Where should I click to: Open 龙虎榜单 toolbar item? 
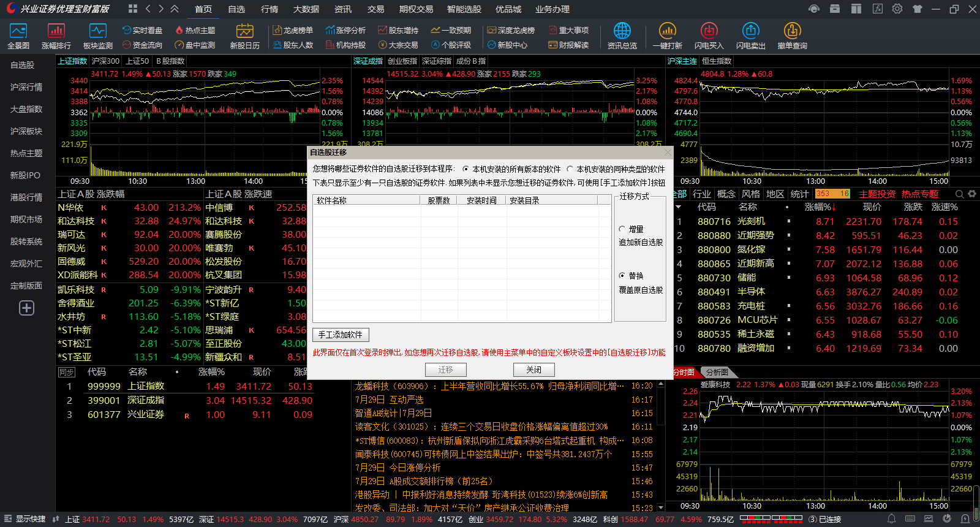coord(293,30)
